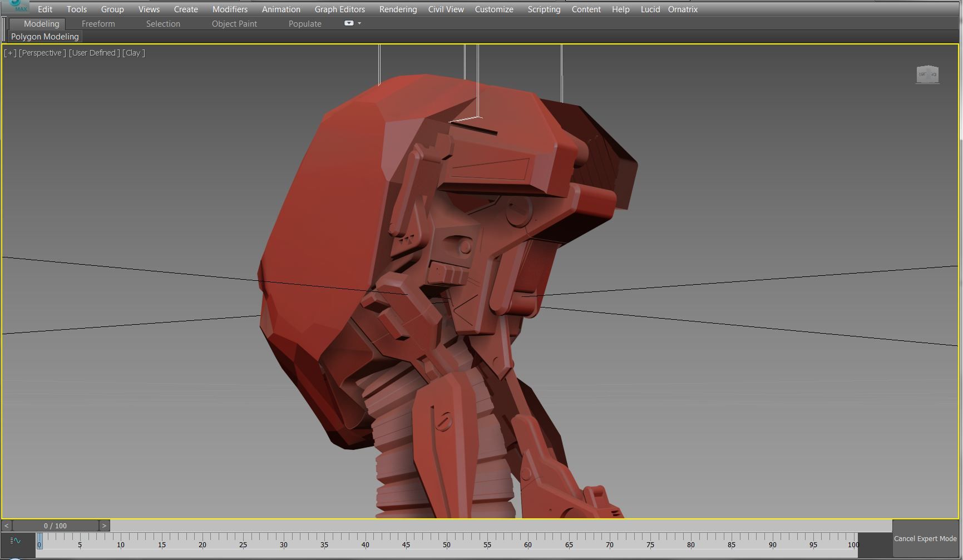Open the User Defined quality menu
The width and height of the screenshot is (963, 560).
click(x=94, y=53)
